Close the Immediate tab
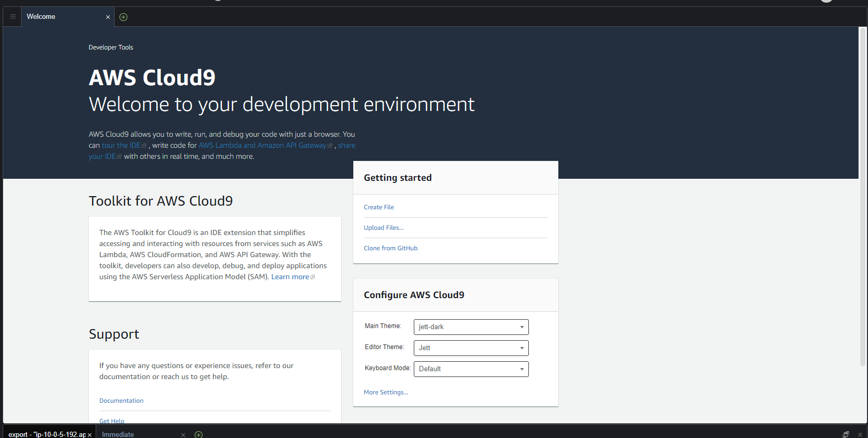 183,435
